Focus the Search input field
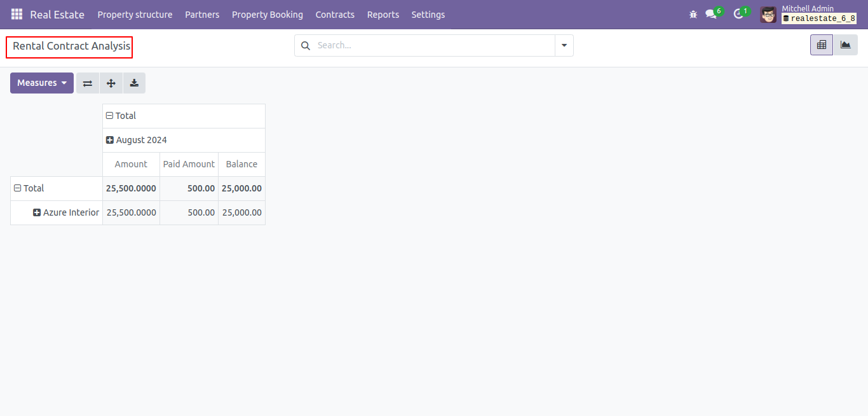 click(435, 45)
